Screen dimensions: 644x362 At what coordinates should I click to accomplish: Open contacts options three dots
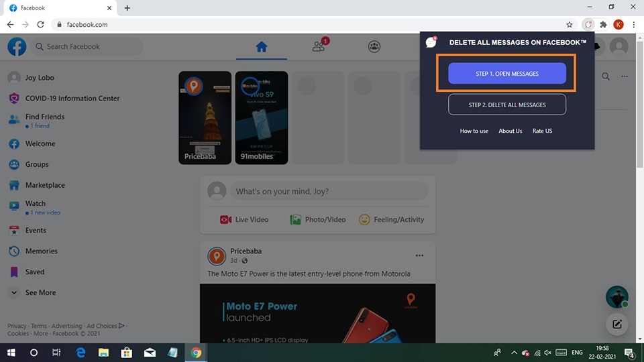[625, 76]
